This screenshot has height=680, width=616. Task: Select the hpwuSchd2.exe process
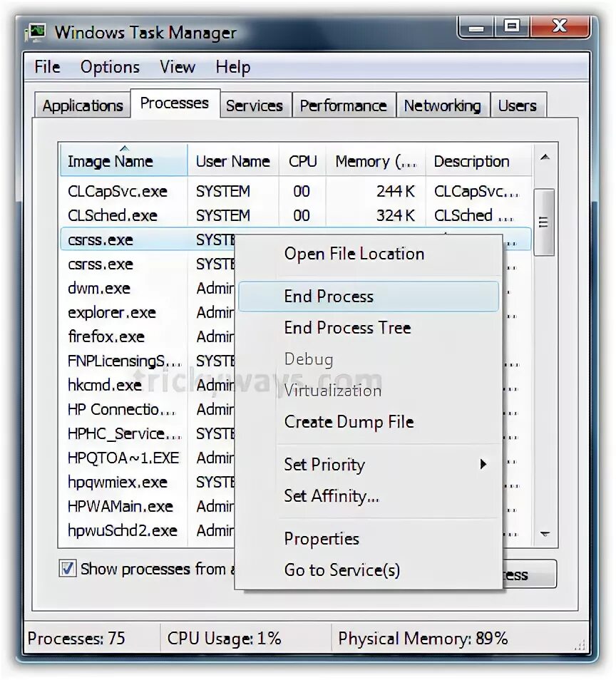[148, 531]
